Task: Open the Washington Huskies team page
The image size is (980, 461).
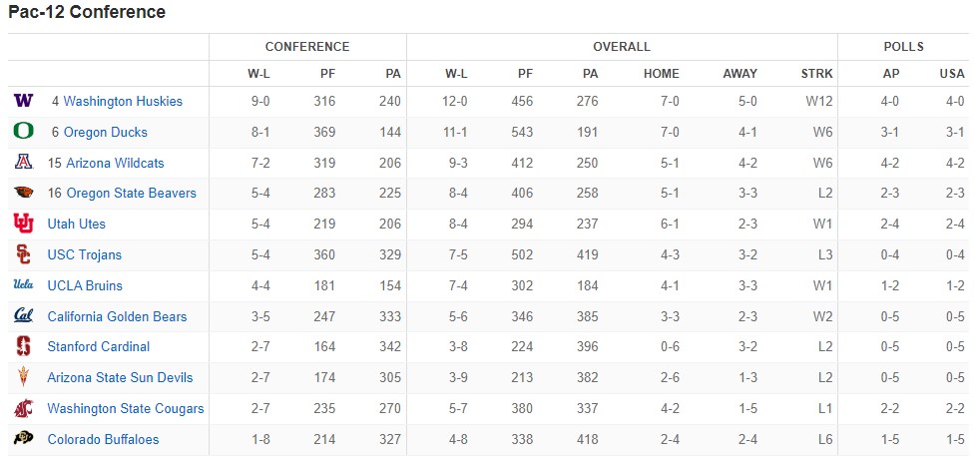Action: (123, 101)
